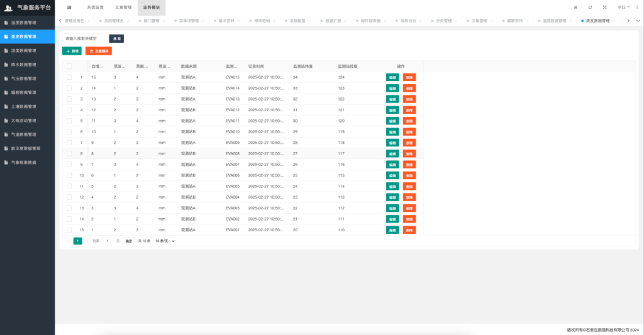Check the box for row 1
Screen dimensions: 644x335
pos(69,77)
